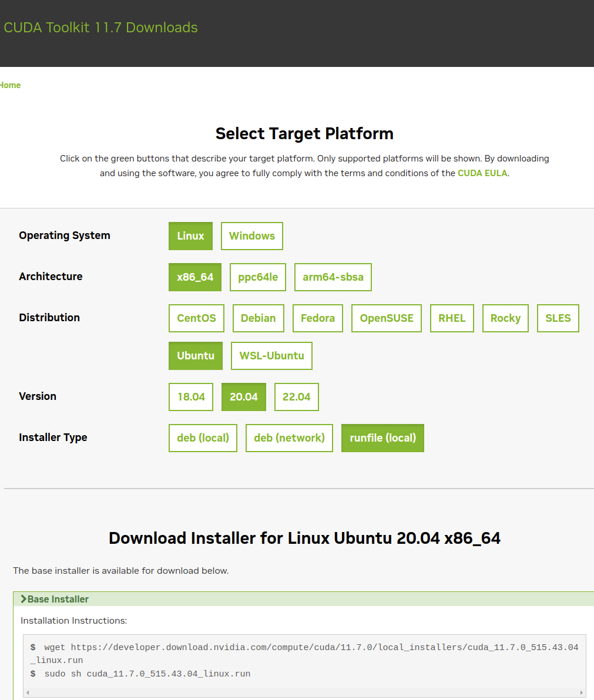594x700 pixels.
Task: Choose version 18.04
Action: click(191, 397)
